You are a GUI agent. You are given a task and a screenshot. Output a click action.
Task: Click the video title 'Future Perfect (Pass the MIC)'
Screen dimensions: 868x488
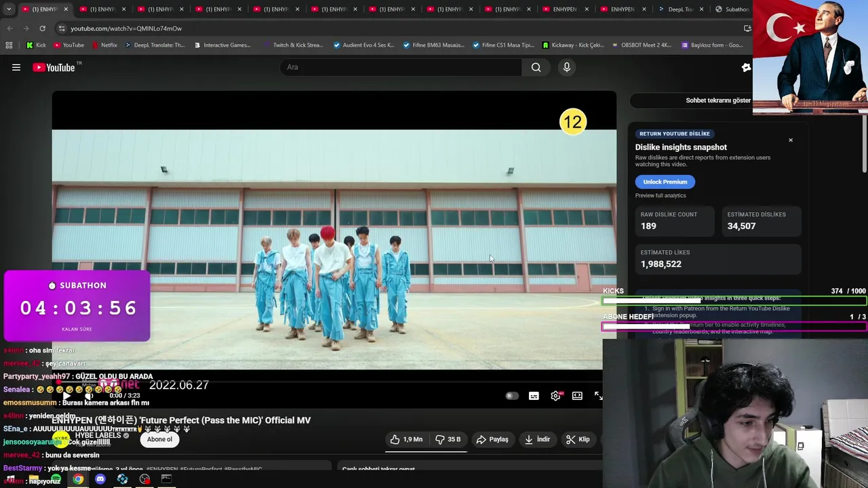[181, 420]
